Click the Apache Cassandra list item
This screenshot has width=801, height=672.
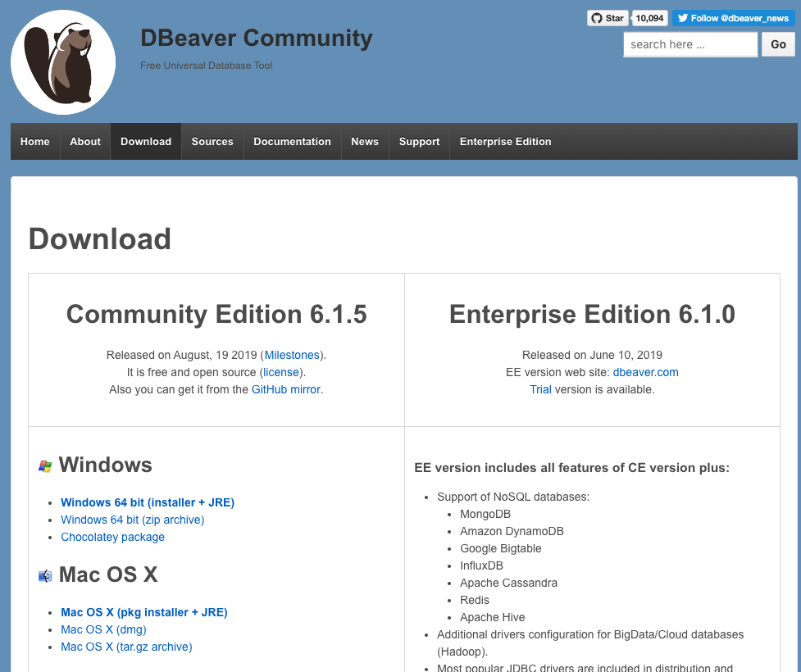(x=509, y=583)
